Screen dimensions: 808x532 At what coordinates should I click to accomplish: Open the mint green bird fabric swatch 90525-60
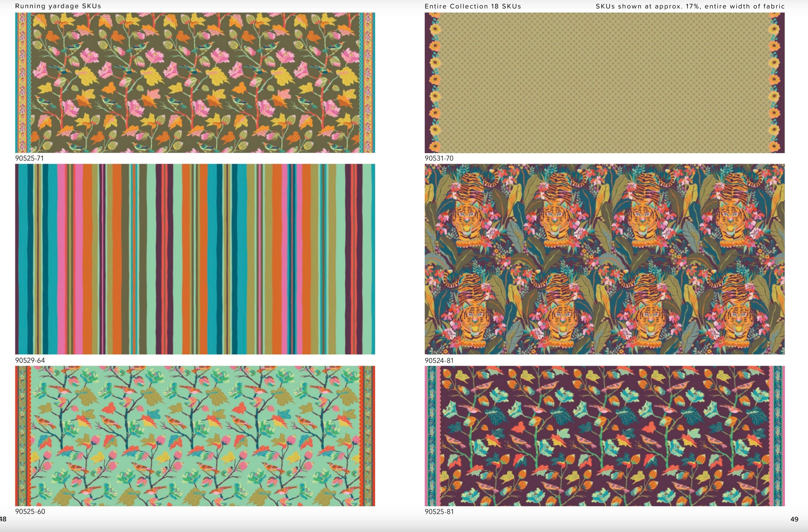click(x=195, y=436)
